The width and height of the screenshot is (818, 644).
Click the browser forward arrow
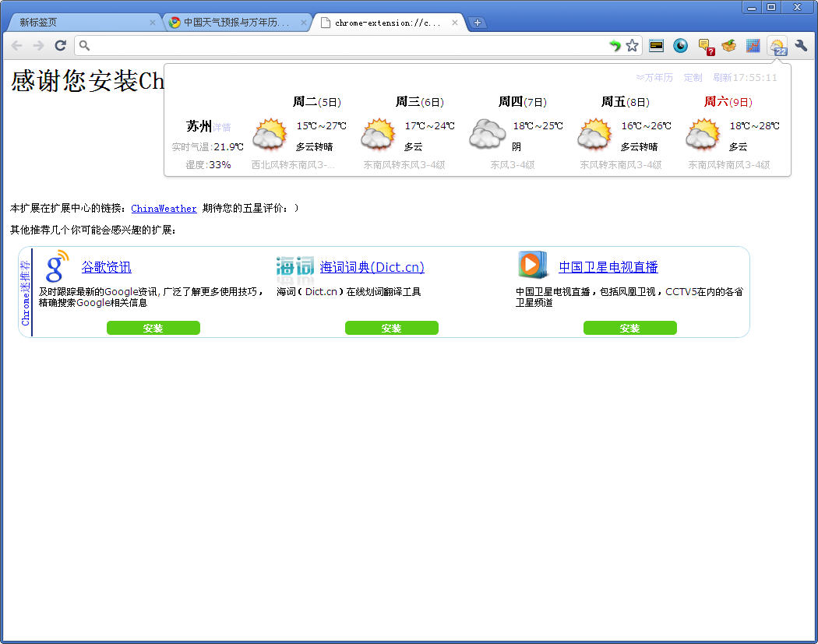(x=39, y=46)
